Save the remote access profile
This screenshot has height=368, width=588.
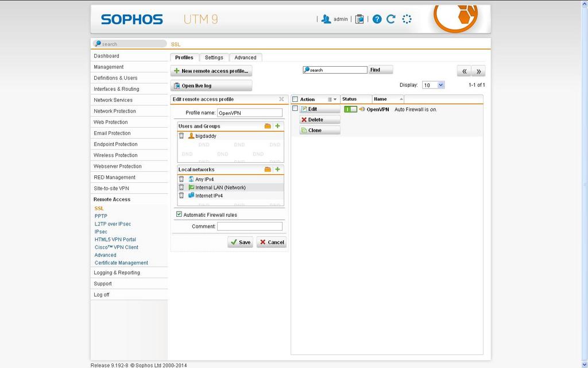(x=241, y=242)
